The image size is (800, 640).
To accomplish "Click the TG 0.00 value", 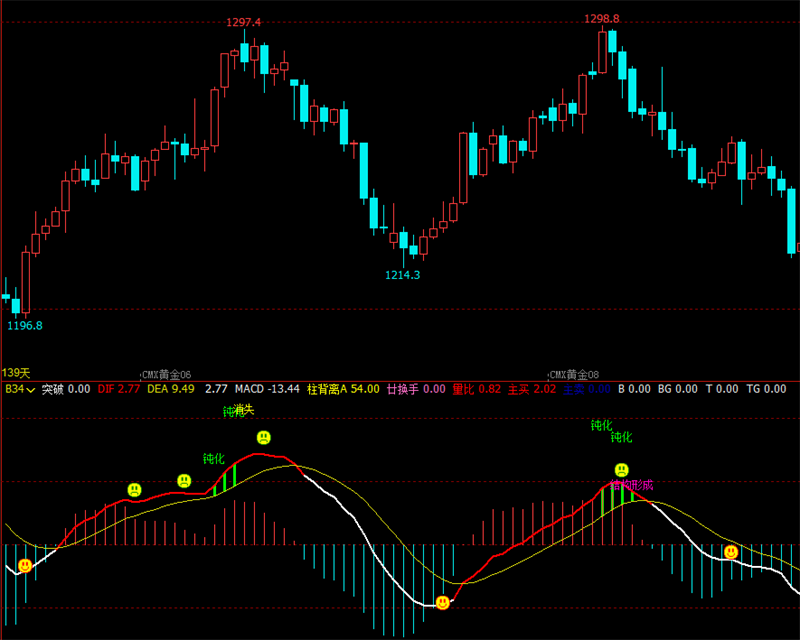I will [766, 389].
